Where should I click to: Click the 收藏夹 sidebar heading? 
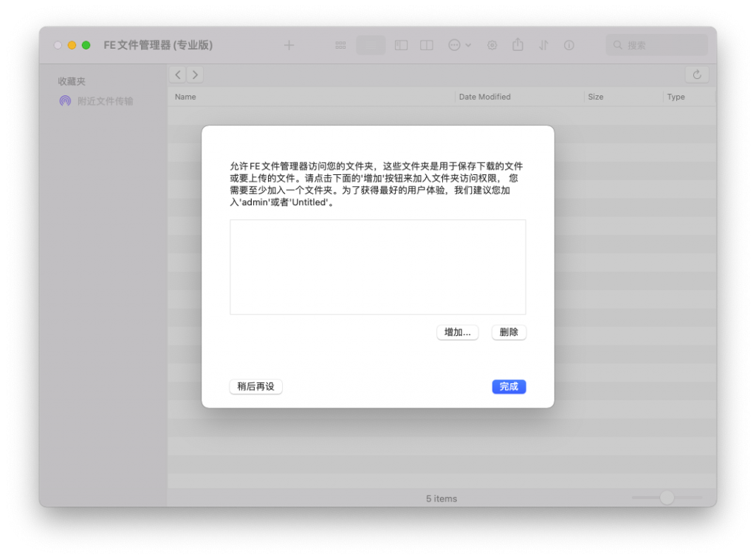pyautogui.click(x=72, y=81)
